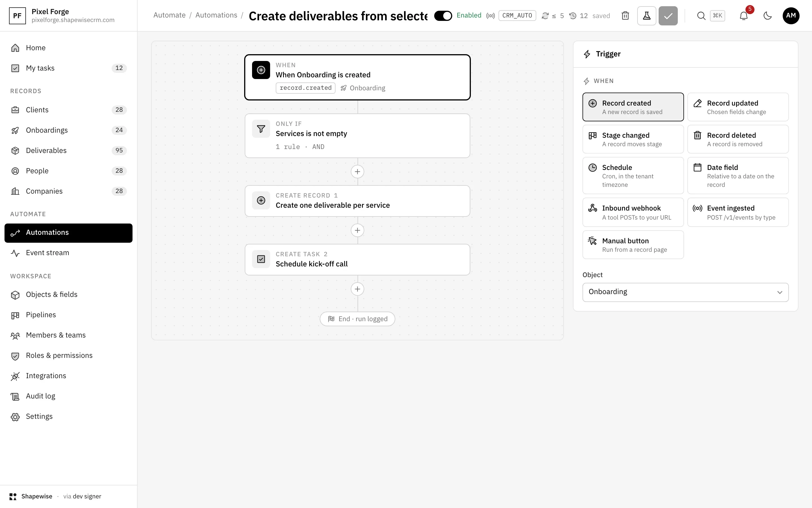This screenshot has height=508, width=812.
Task: Switch to dark mode via moon icon
Action: (768, 16)
